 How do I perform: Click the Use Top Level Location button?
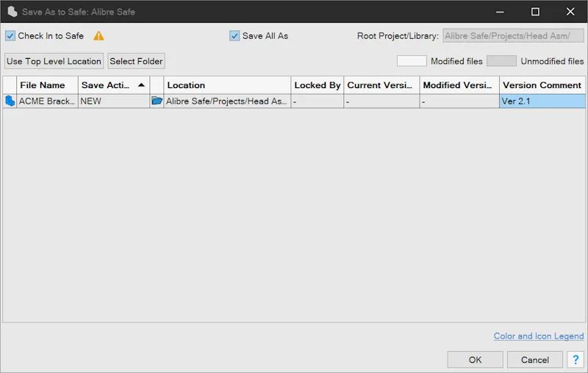pyautogui.click(x=54, y=61)
